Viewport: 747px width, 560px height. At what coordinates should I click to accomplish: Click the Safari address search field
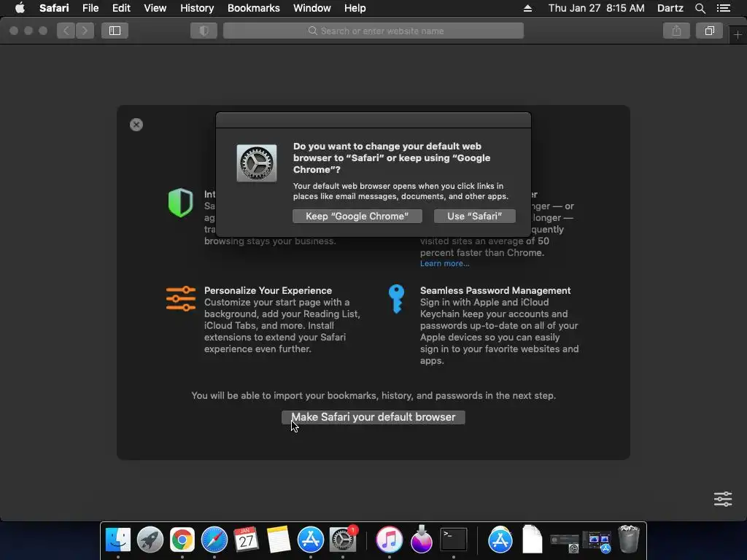pyautogui.click(x=373, y=31)
